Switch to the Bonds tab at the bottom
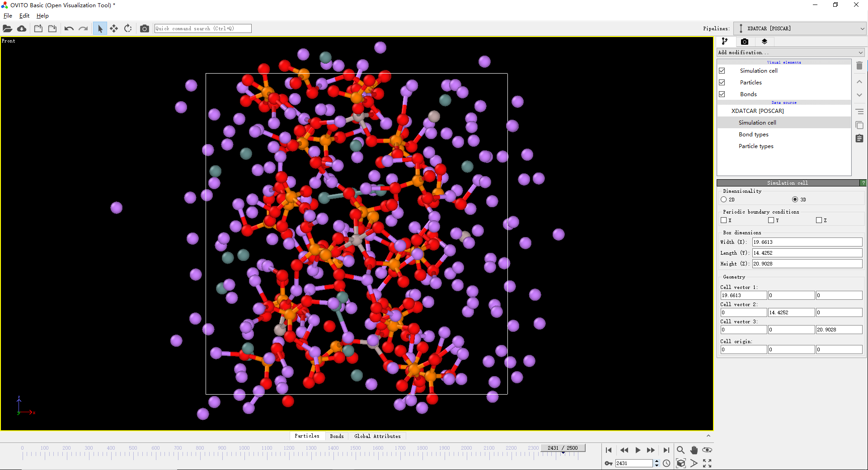This screenshot has width=868, height=470. point(336,436)
